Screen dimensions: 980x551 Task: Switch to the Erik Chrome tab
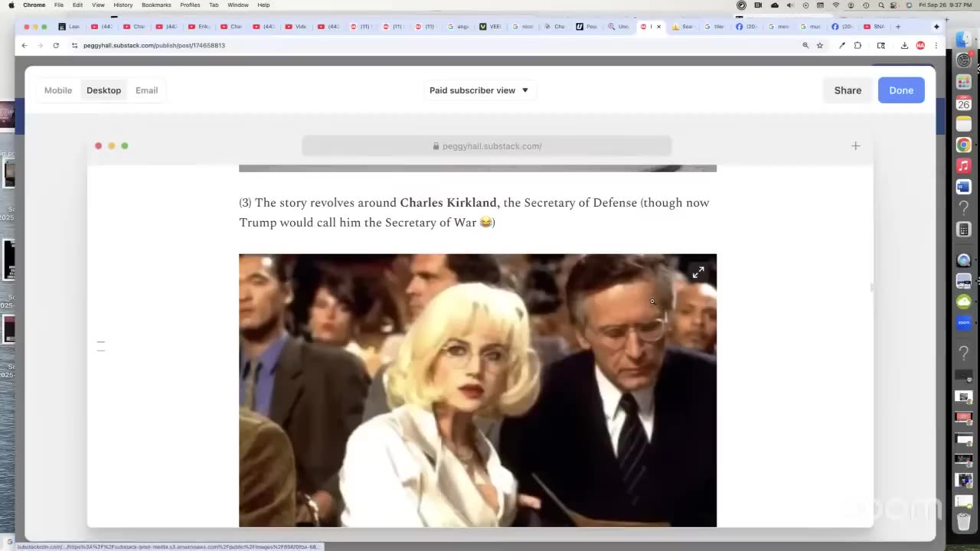(201, 27)
